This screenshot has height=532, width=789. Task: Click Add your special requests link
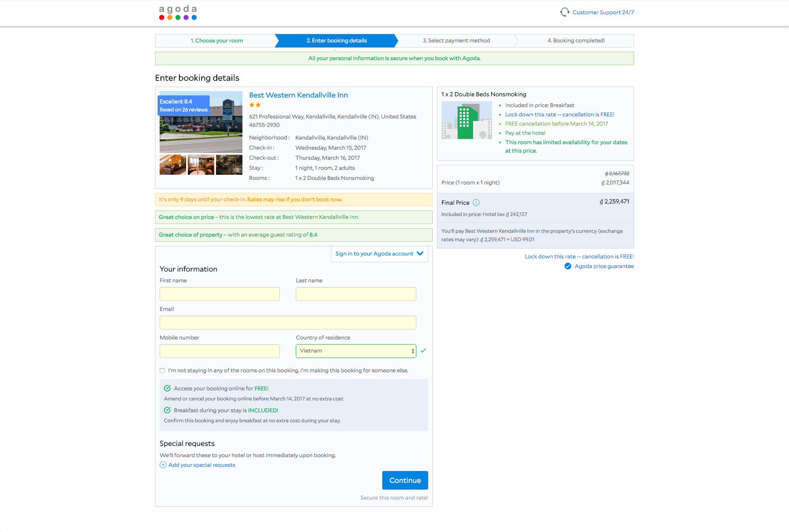click(x=202, y=465)
